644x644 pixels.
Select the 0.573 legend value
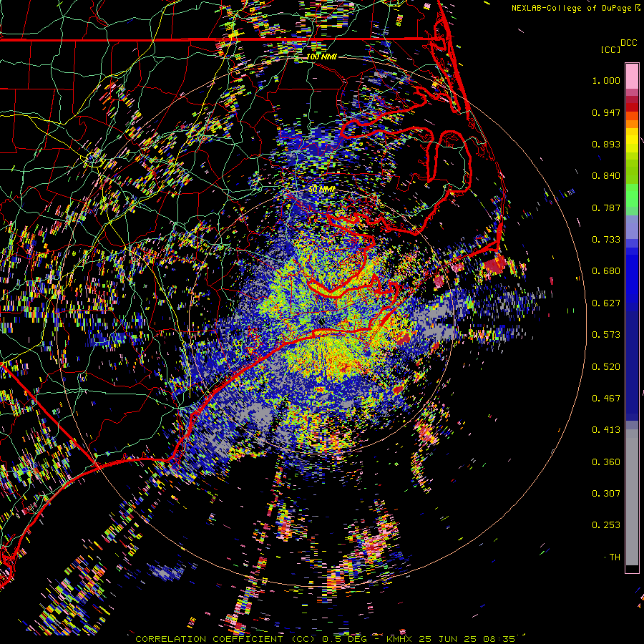click(606, 335)
